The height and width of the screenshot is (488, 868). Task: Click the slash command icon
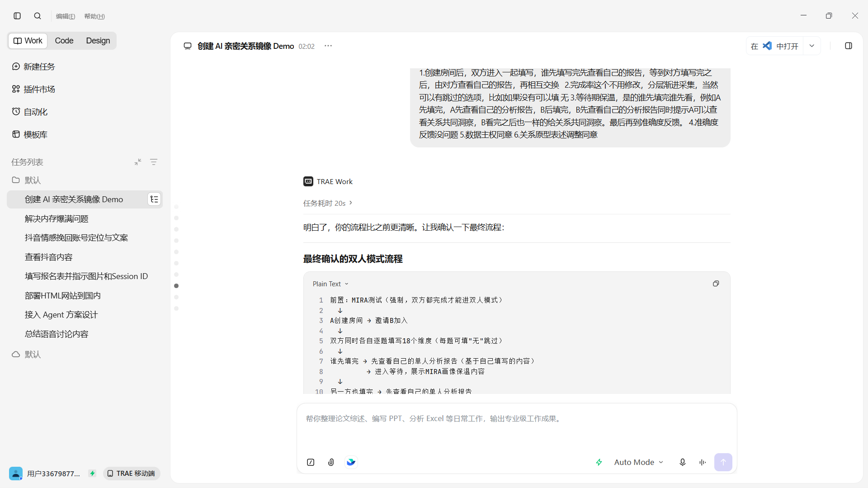pyautogui.click(x=311, y=462)
